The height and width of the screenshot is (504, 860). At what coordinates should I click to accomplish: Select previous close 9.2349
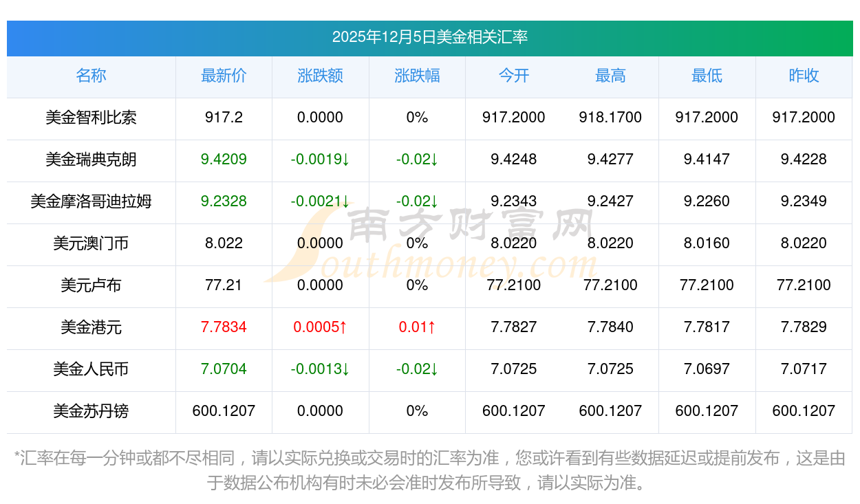[x=804, y=201]
